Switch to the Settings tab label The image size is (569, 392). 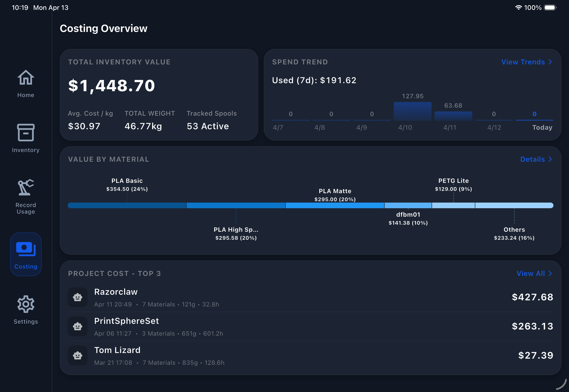[26, 321]
